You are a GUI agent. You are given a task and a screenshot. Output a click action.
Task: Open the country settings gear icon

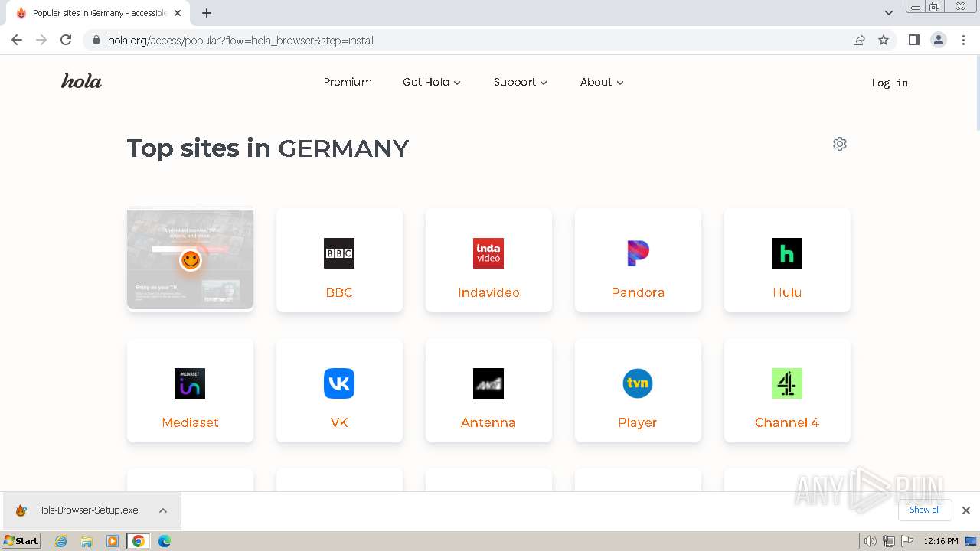click(840, 144)
